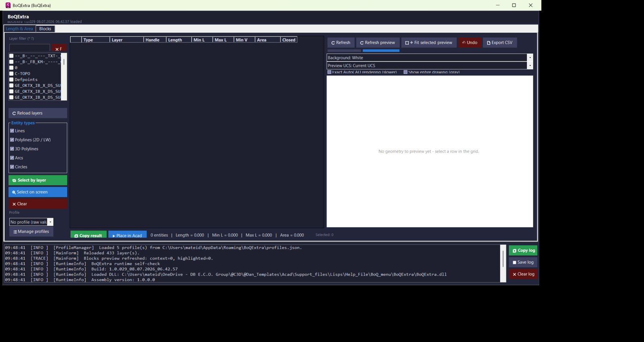Click the Fit selected preview button
644x342 pixels.
[x=429, y=43]
